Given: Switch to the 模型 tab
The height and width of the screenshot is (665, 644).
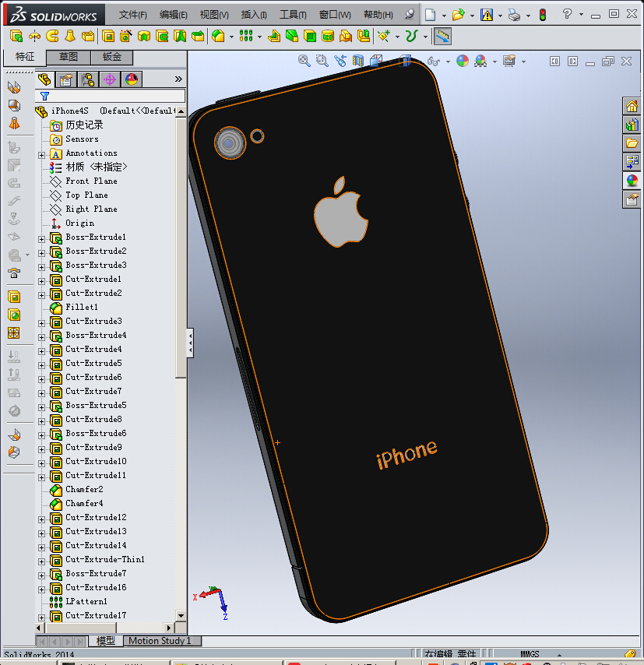Looking at the screenshot, I should point(105,640).
